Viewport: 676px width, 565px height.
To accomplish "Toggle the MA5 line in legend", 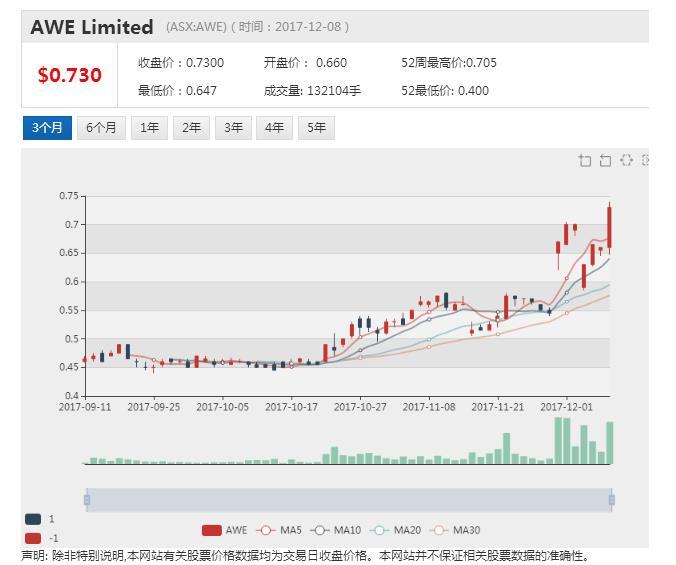I will coord(279,530).
